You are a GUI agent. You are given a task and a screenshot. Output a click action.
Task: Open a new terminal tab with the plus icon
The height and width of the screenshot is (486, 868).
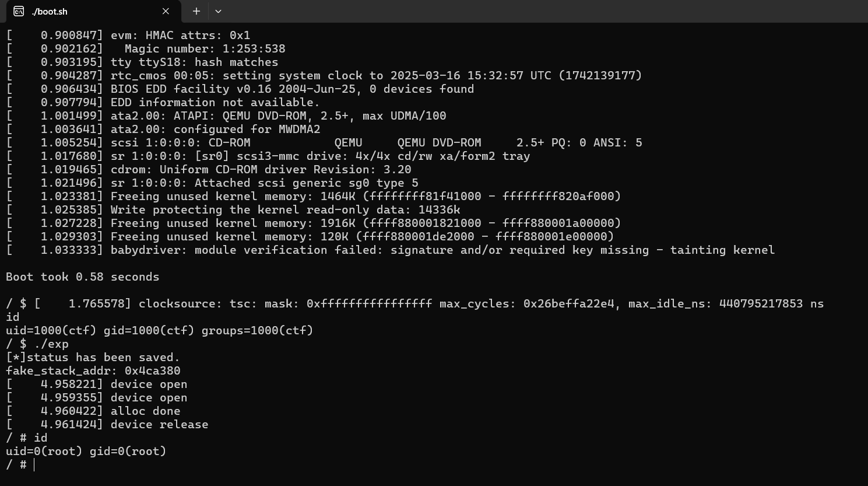pos(196,11)
